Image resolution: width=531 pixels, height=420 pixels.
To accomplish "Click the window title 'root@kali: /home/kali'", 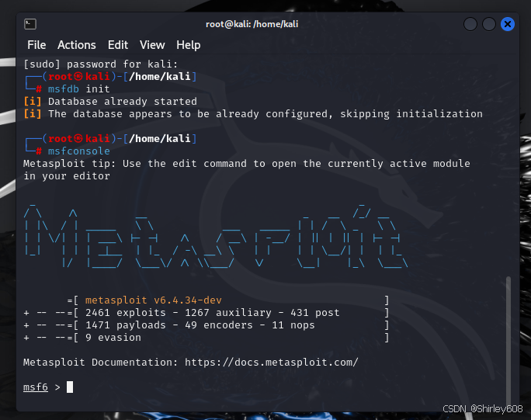I will [x=252, y=24].
